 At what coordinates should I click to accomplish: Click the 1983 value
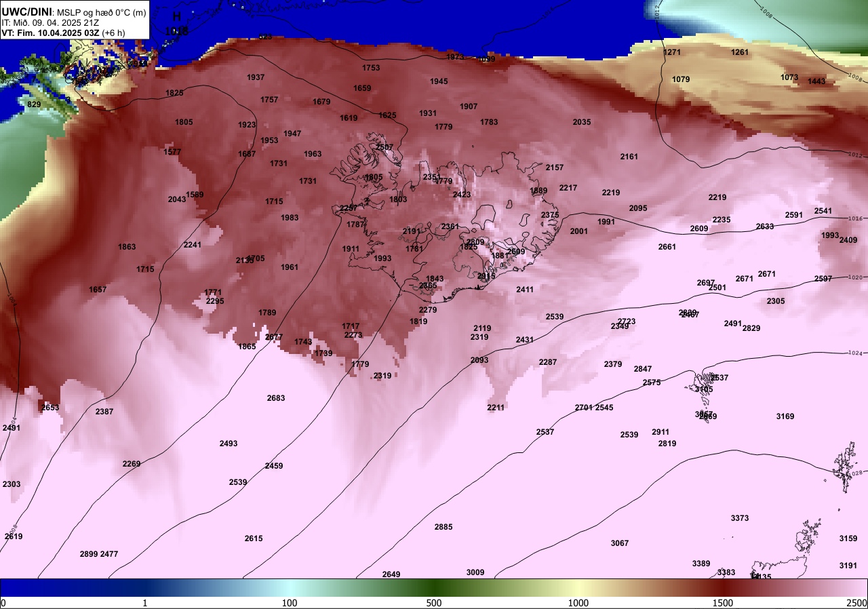[x=290, y=218]
